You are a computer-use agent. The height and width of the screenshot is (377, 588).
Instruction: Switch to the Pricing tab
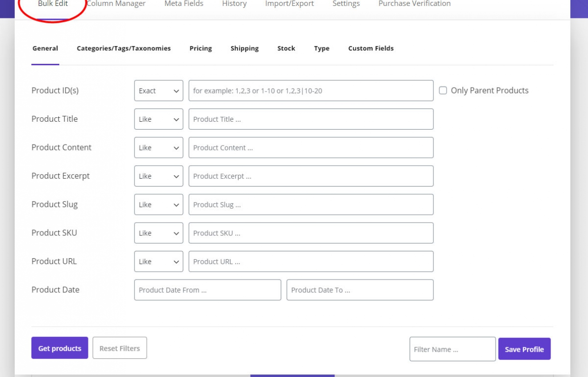[200, 48]
